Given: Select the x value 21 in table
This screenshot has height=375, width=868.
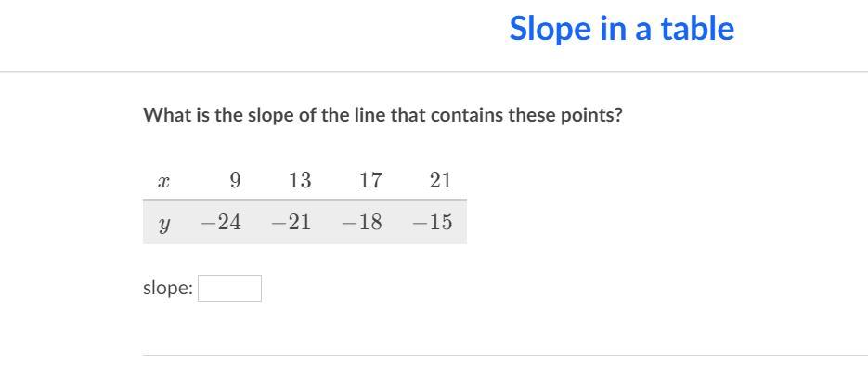Looking at the screenshot, I should coord(441,180).
